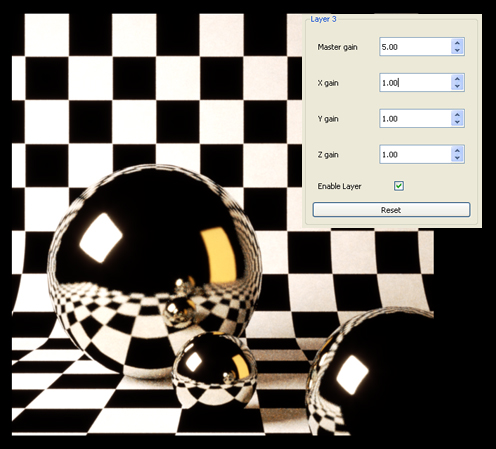Click the Z gain input field

[x=415, y=154]
